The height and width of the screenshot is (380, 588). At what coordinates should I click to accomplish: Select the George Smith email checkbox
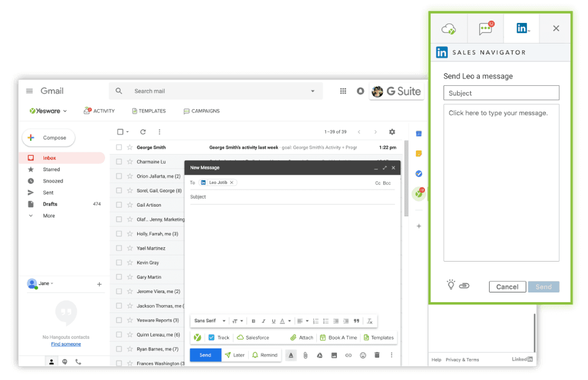pos(119,147)
